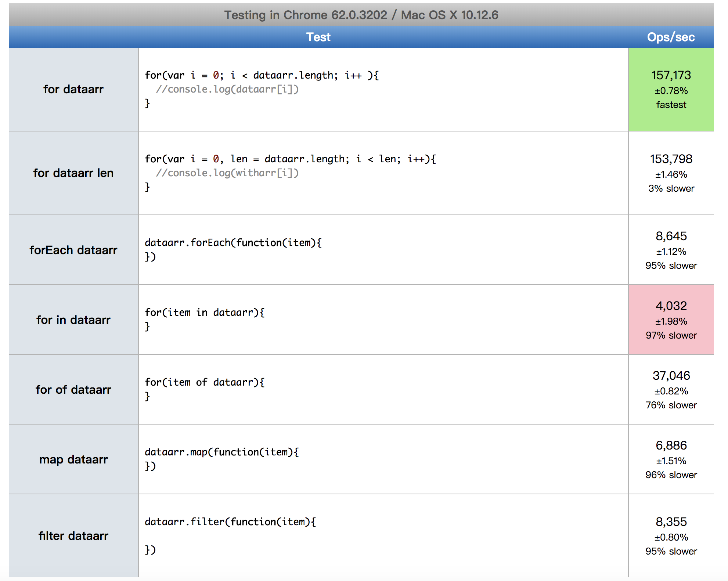Click the green fastest result cell 157,173
728x581 pixels.
[671, 89]
